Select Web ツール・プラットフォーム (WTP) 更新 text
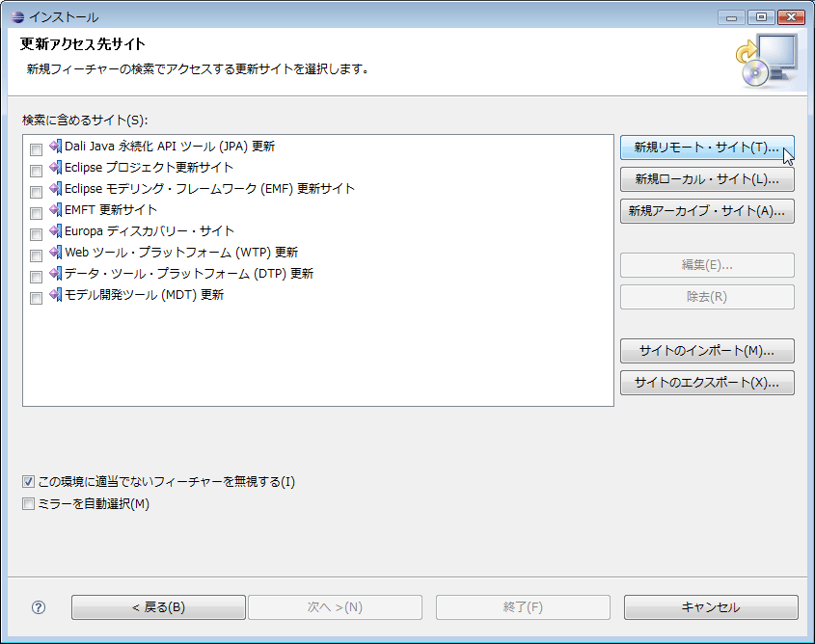This screenshot has width=815, height=644. (x=181, y=253)
